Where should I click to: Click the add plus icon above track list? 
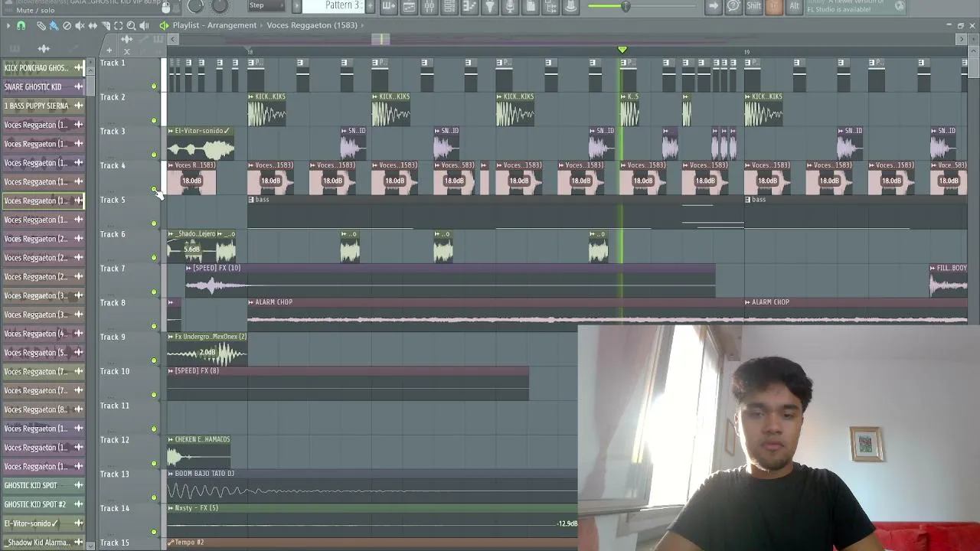[x=109, y=51]
